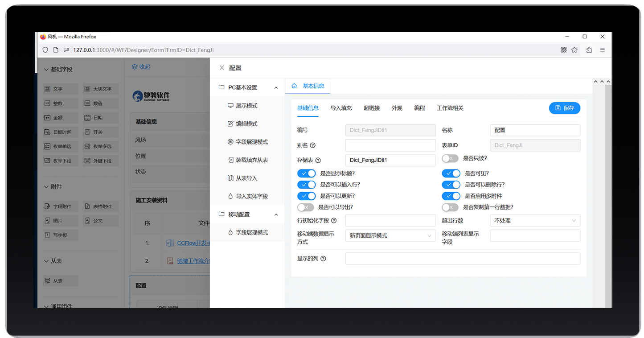Select the 写字板 component
644x338 pixels.
[x=61, y=235]
